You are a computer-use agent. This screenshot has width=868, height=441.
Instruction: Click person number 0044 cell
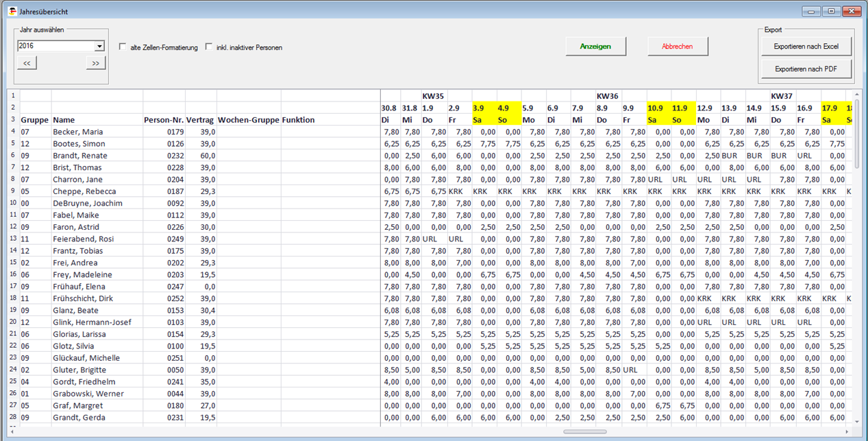(164, 394)
